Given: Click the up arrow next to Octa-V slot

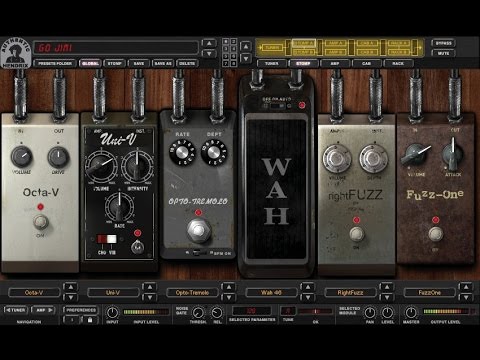Looking at the screenshot, I should click(x=71, y=287).
